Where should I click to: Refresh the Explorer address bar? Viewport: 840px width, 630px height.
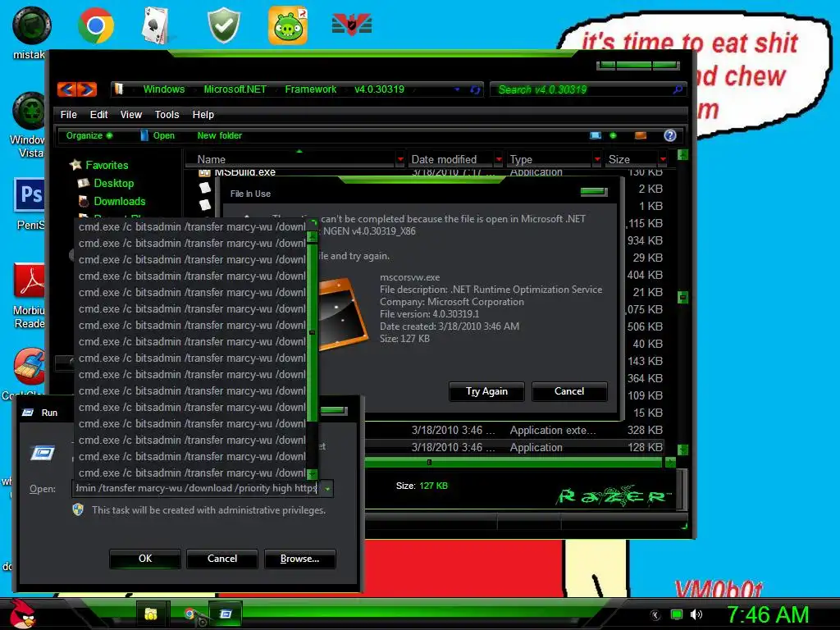click(x=475, y=90)
